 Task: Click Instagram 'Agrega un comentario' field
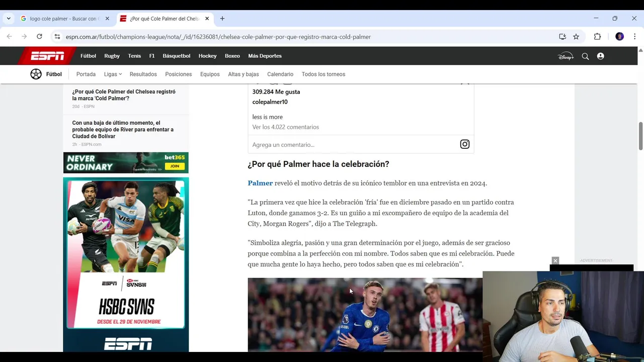click(283, 145)
